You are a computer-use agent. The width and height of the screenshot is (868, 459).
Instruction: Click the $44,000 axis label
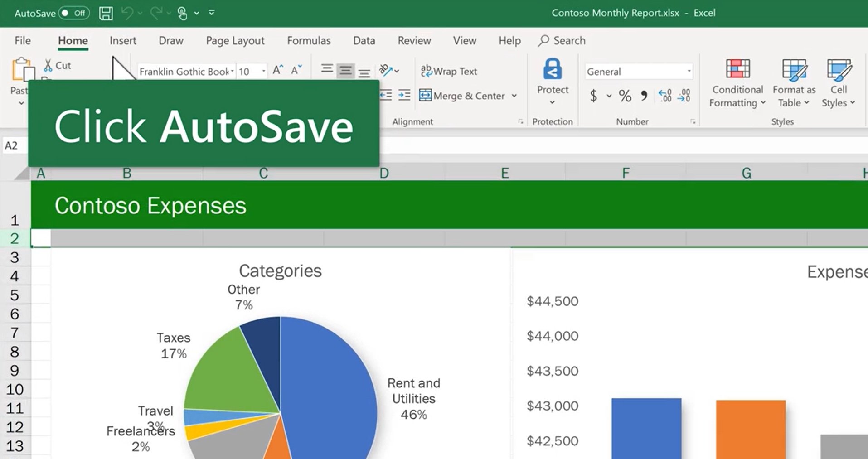tap(552, 336)
